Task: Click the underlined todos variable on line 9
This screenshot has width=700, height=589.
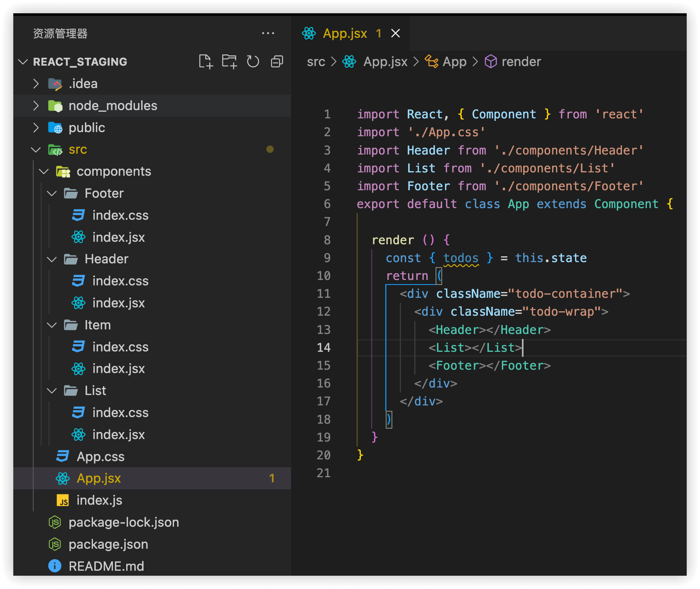Action: click(461, 258)
